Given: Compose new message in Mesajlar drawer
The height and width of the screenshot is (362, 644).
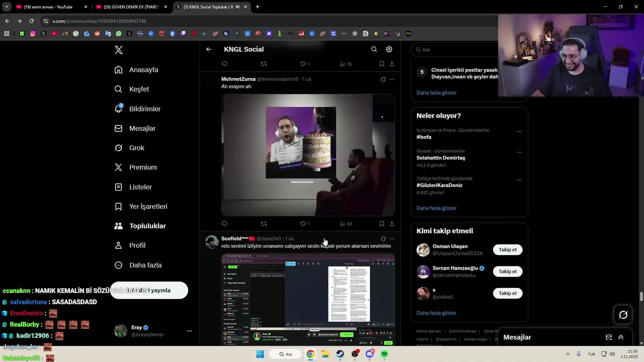Looking at the screenshot, I should tap(609, 337).
